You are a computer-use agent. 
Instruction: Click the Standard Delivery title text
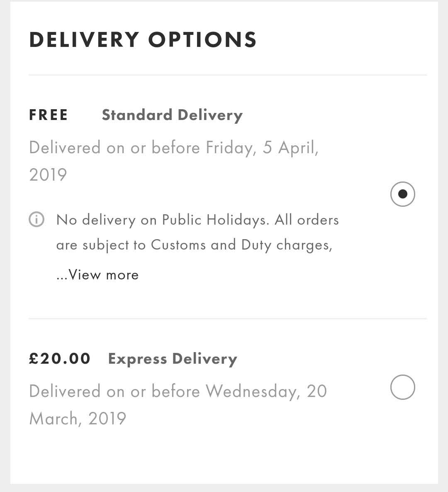172,115
